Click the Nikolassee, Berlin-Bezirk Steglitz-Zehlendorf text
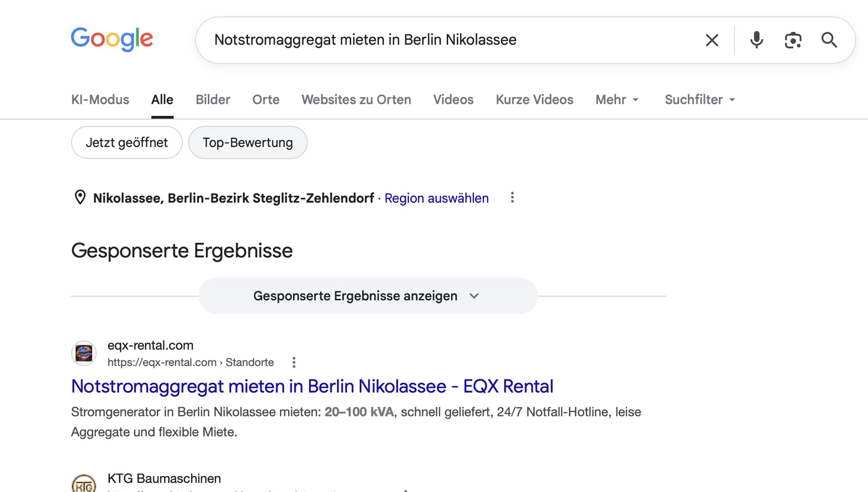868x492 pixels. click(x=234, y=198)
